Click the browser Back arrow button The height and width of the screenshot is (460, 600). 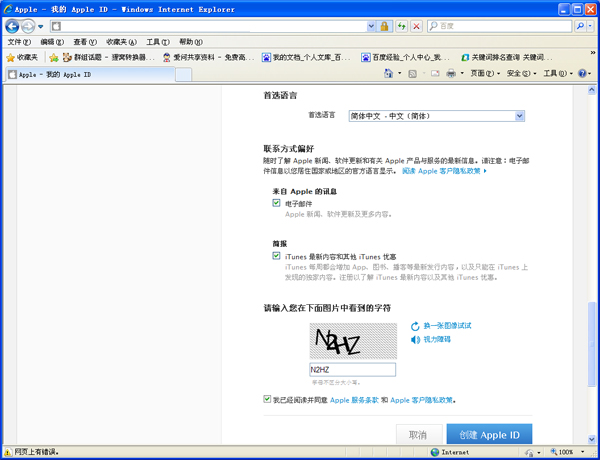12,26
